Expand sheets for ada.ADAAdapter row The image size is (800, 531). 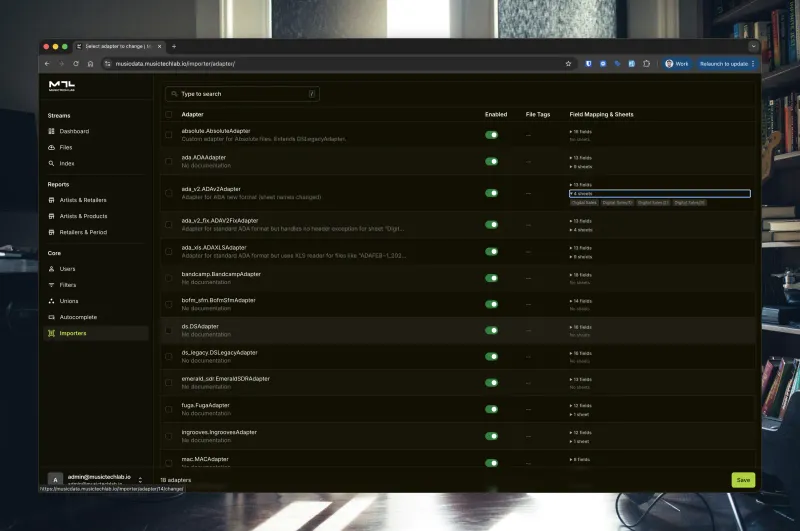581,167
